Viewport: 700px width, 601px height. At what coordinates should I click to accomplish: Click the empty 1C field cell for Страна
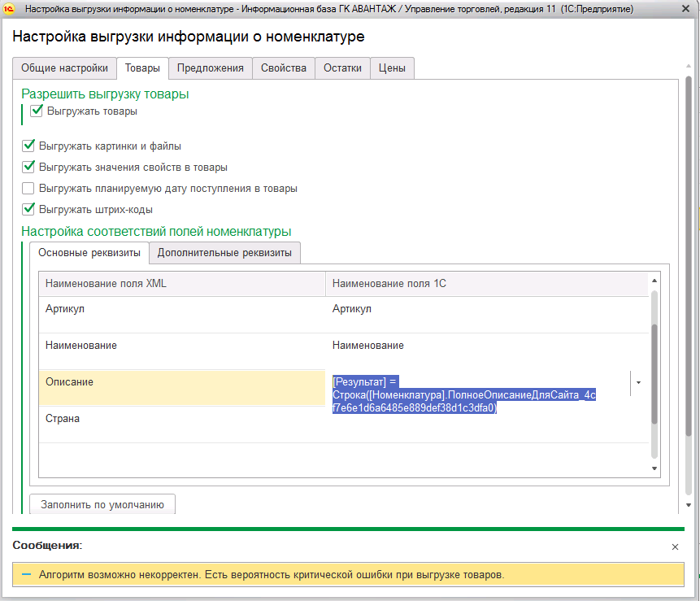487,429
